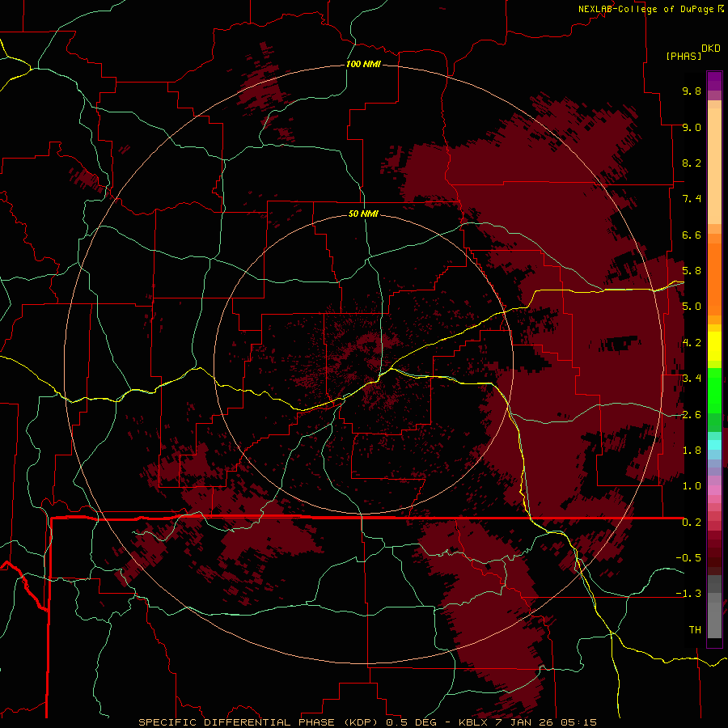The image size is (728, 728).
Task: Click the DKD label above the color scale
Action: [x=711, y=49]
